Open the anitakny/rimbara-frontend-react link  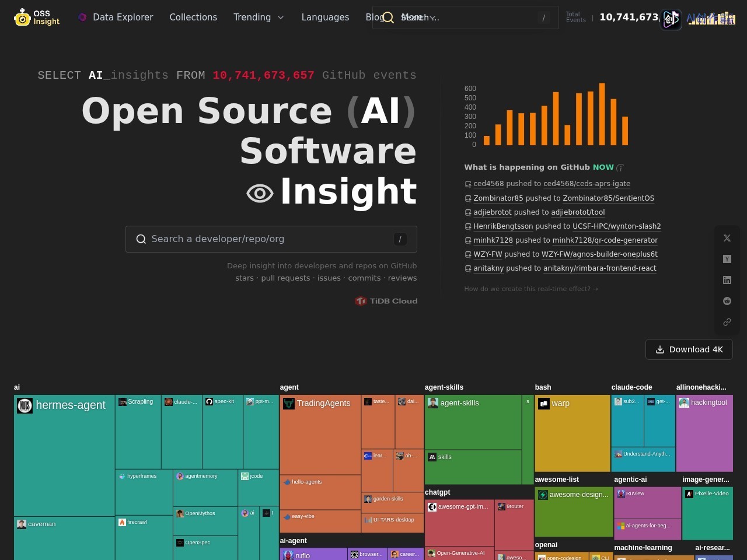[600, 268]
